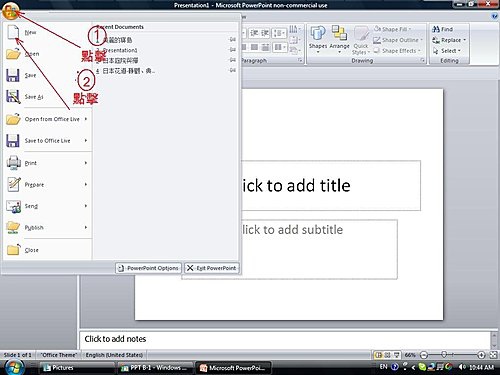
Task: Select Save in the Office menu
Action: point(47,75)
